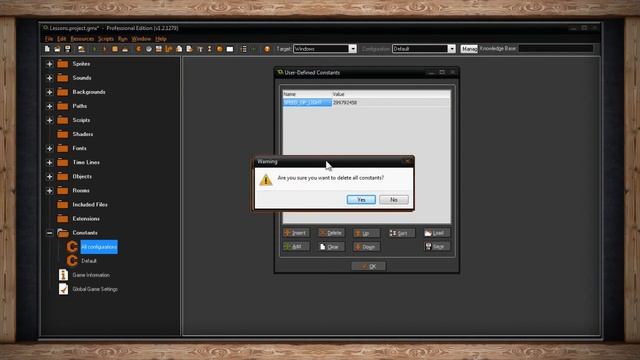Expand the Fonts folder
This screenshot has width=640, height=360.
point(49,149)
